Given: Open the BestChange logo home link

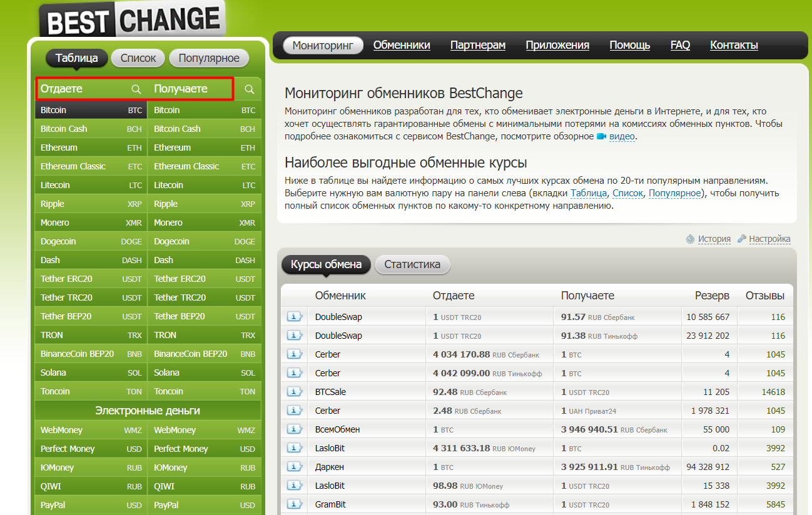Looking at the screenshot, I should pyautogui.click(x=133, y=19).
